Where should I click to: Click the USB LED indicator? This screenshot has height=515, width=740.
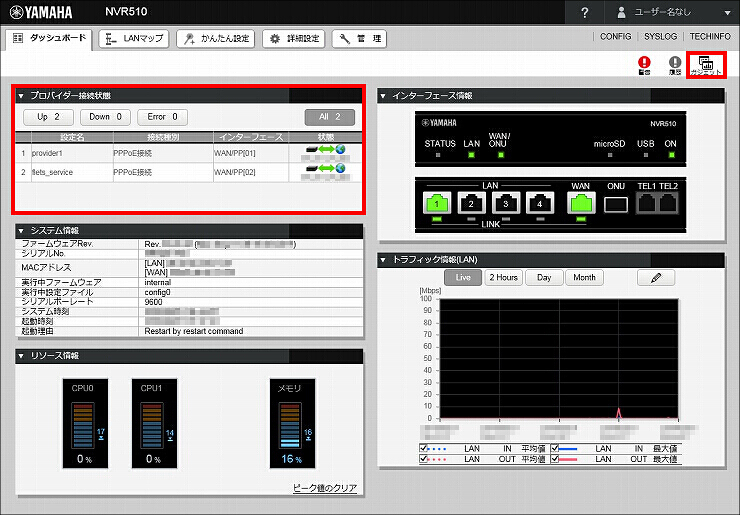(646, 155)
